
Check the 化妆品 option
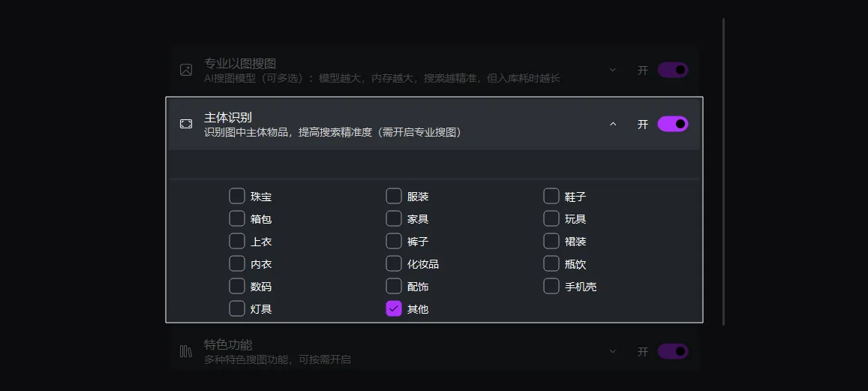[394, 263]
